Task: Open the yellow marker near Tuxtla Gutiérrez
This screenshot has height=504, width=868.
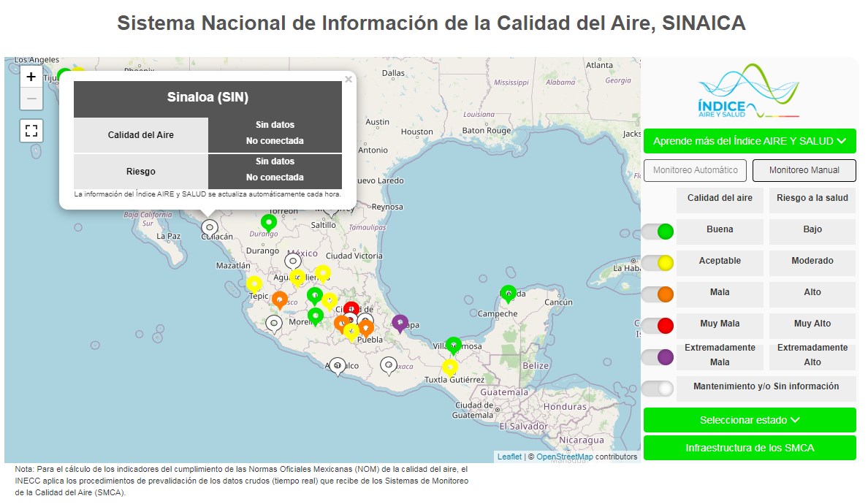Action: tap(450, 367)
